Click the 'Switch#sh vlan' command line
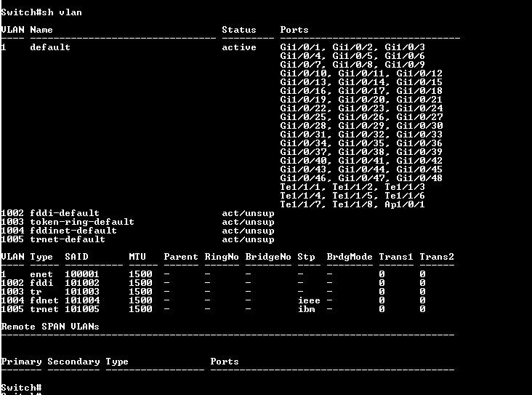This screenshot has height=395, width=532. tap(41, 12)
